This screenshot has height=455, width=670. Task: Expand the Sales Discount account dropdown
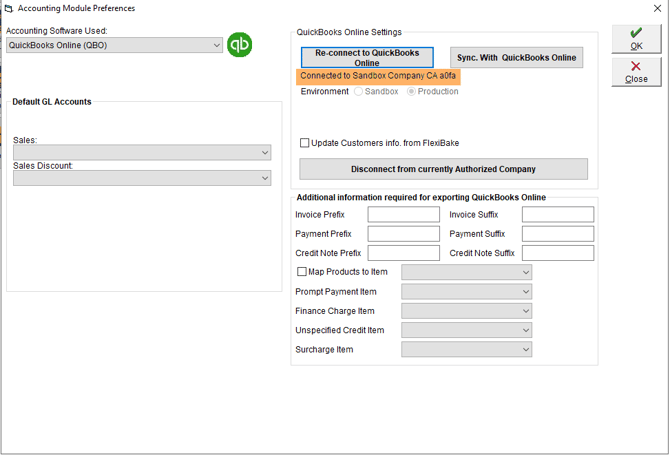[142, 178]
